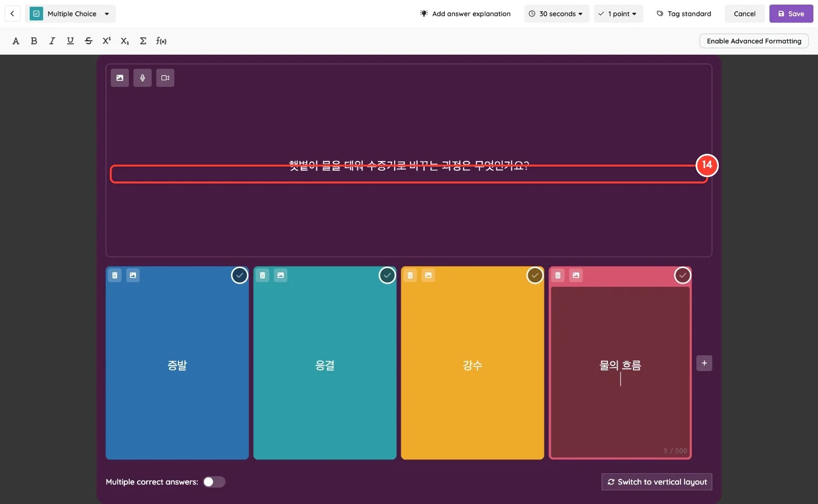
Task: Switch to vertical layout
Action: pyautogui.click(x=656, y=482)
